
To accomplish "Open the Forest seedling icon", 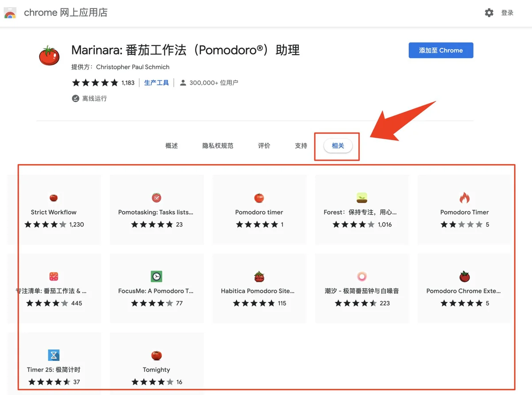I will click(362, 198).
